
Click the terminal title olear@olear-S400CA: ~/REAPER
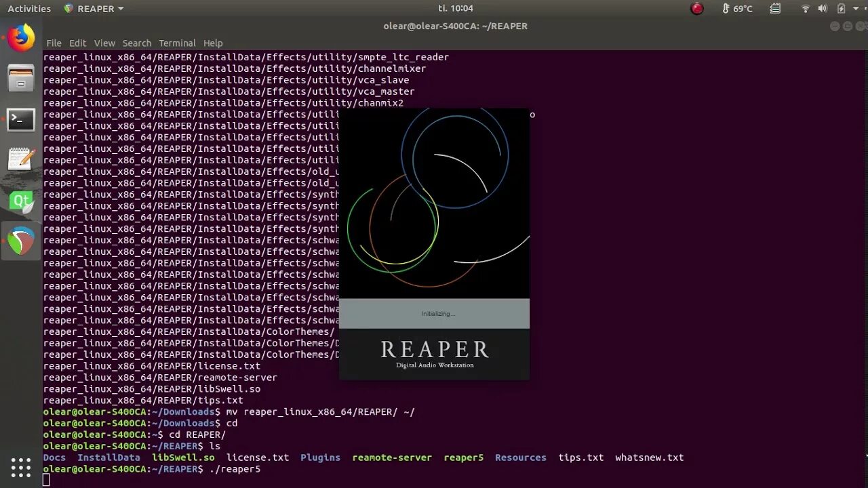click(455, 26)
